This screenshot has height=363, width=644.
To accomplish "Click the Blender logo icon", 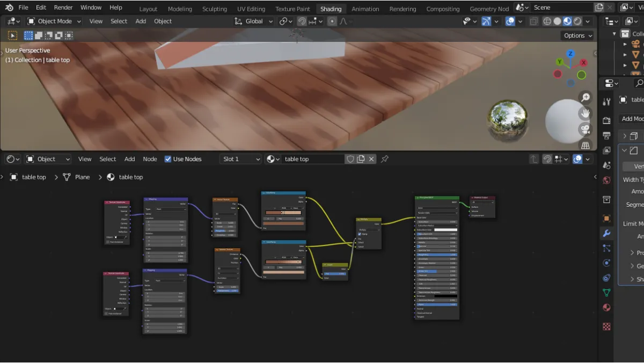I will (9, 8).
